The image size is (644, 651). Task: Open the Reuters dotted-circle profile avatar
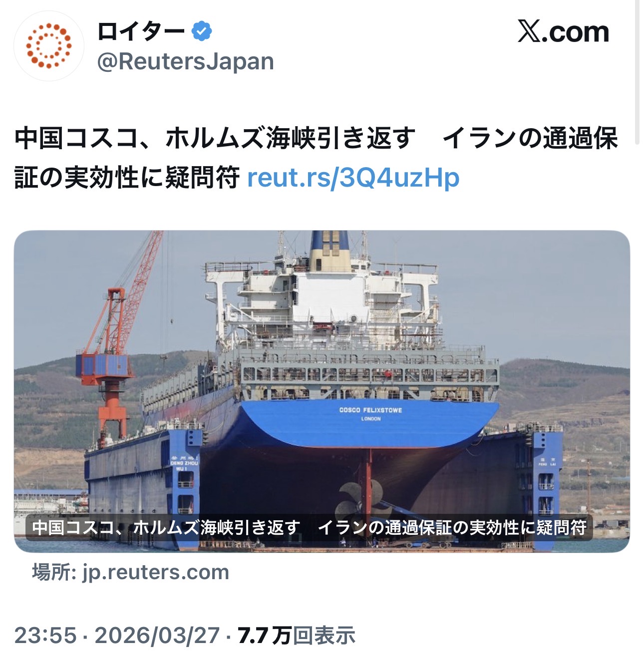click(48, 45)
